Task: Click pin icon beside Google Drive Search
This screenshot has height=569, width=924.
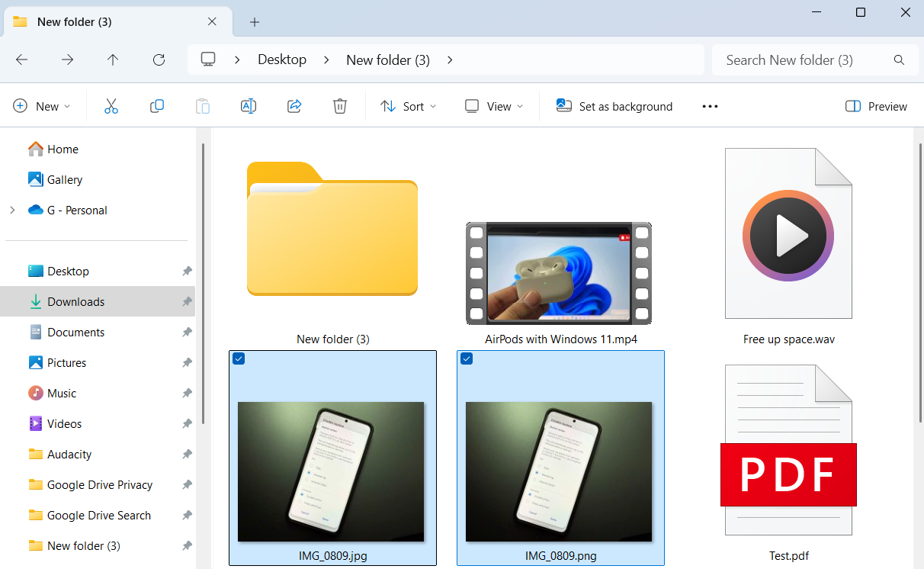Action: pos(187,515)
